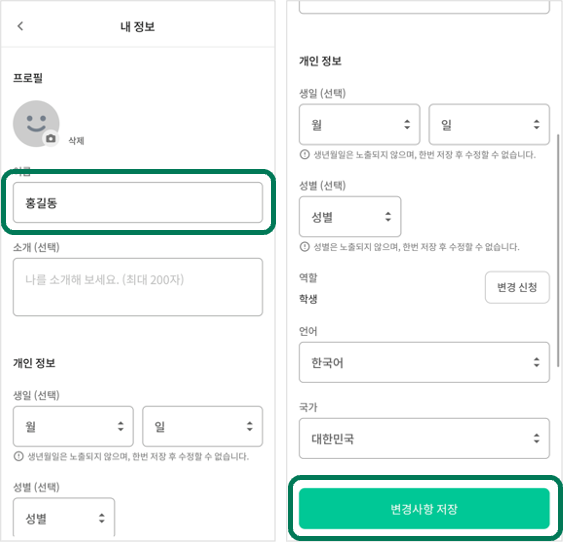Click the 소개 introduction text area
The image size is (563, 542).
pyautogui.click(x=138, y=287)
